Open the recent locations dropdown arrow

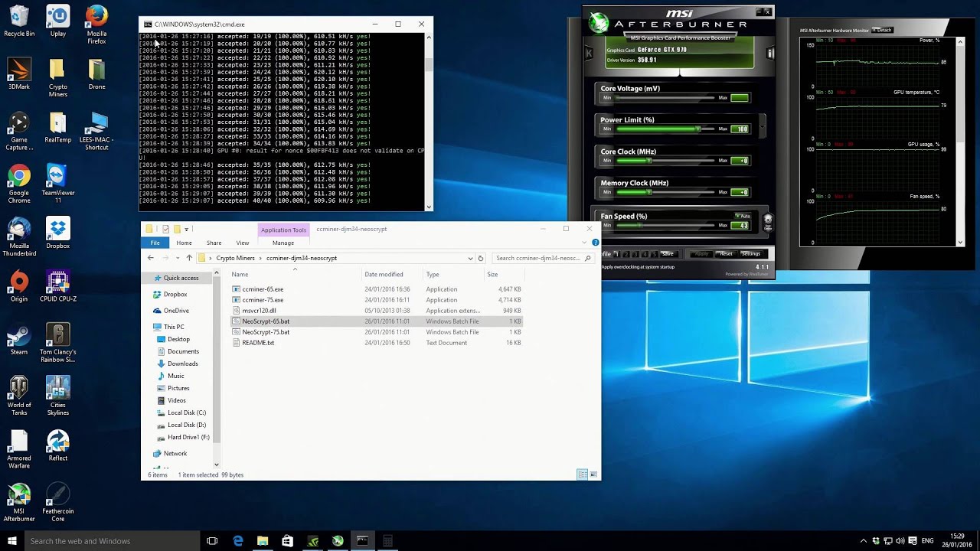click(x=178, y=258)
